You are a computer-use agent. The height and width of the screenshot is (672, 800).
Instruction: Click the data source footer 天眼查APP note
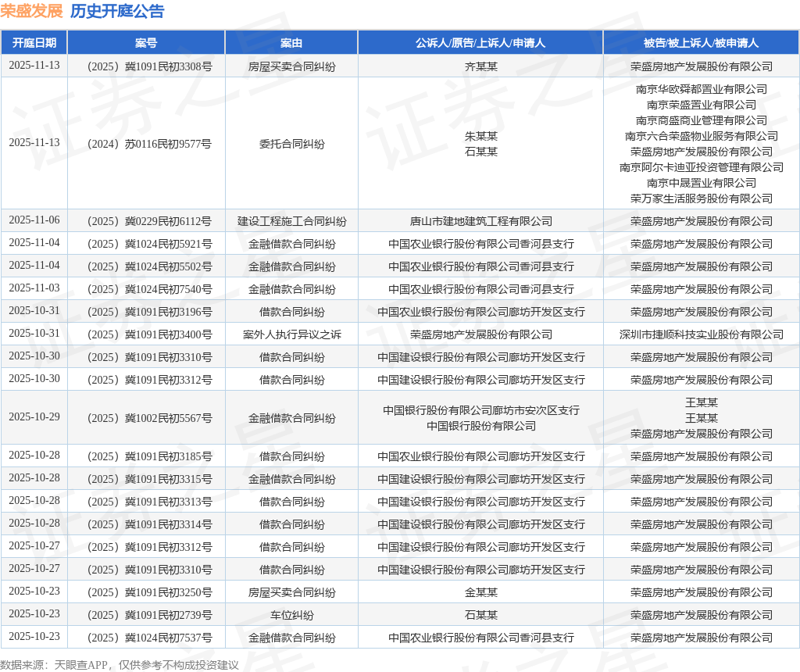coord(120,665)
